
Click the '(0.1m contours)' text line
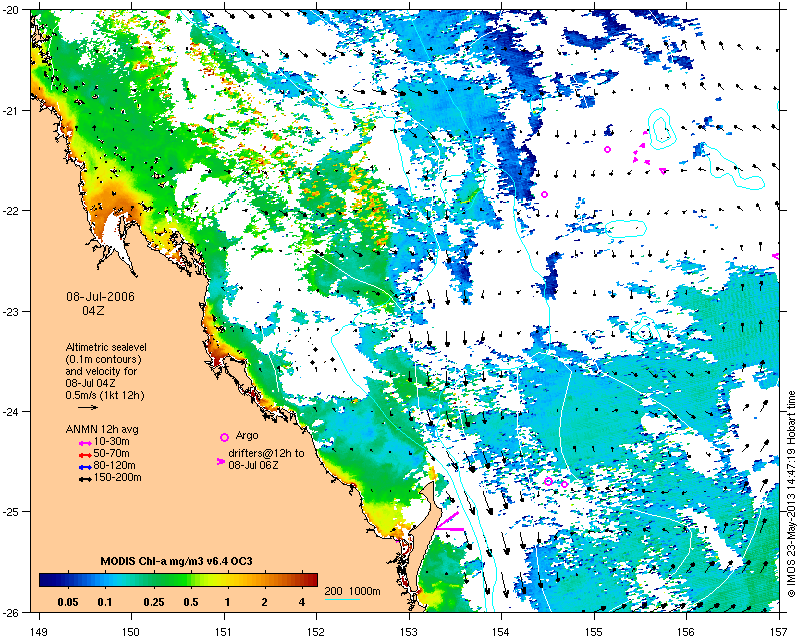tap(104, 359)
